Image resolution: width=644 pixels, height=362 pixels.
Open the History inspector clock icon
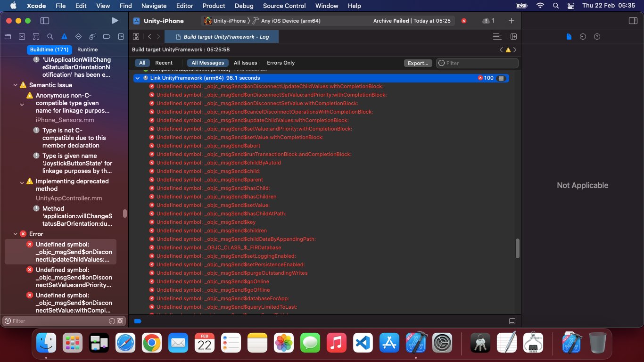click(583, 37)
